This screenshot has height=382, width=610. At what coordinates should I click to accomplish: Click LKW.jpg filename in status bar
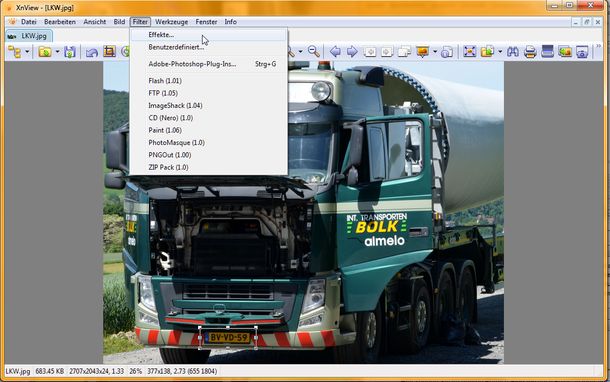point(18,371)
